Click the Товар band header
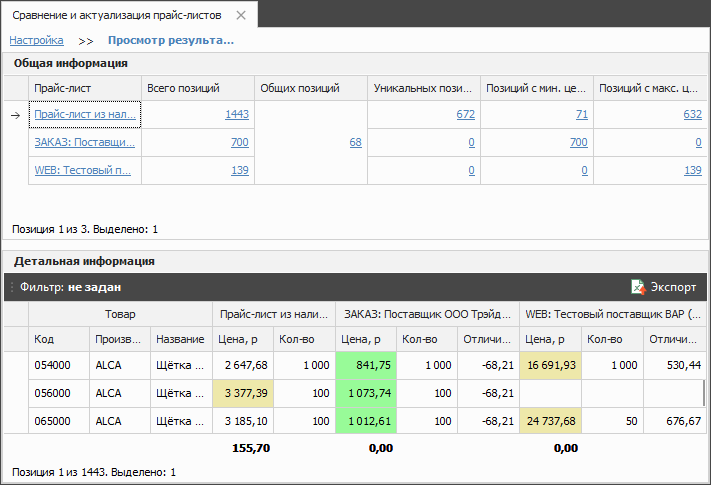711x485 pixels. tap(120, 314)
